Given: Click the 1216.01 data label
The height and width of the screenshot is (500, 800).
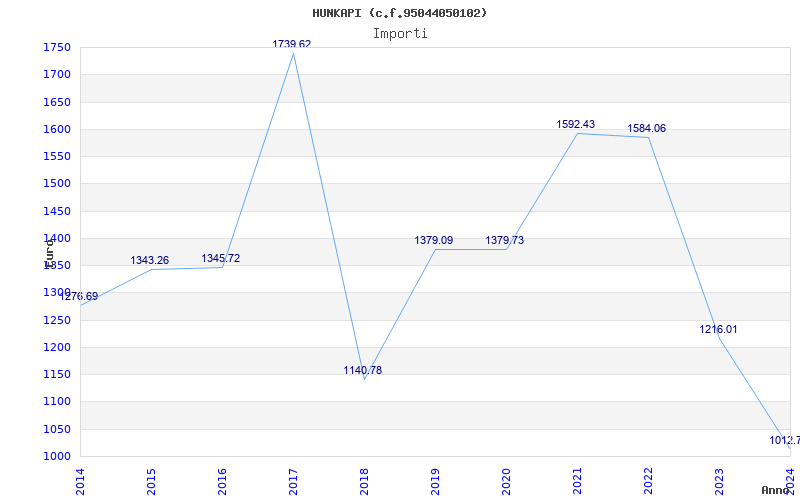Looking at the screenshot, I should (x=718, y=330).
